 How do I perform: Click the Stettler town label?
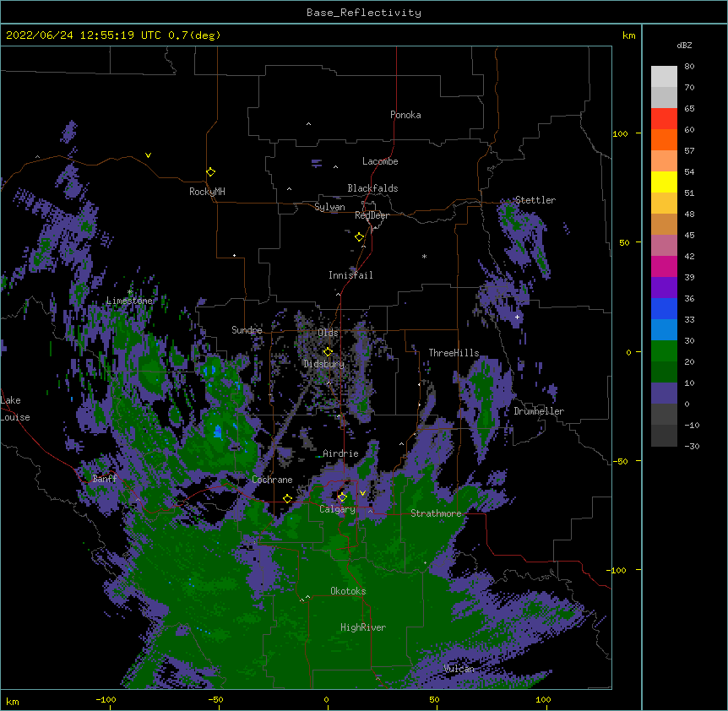[x=535, y=200]
